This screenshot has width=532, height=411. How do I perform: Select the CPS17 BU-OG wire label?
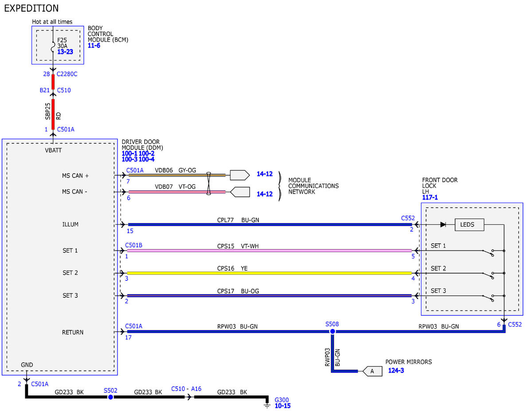pyautogui.click(x=238, y=291)
